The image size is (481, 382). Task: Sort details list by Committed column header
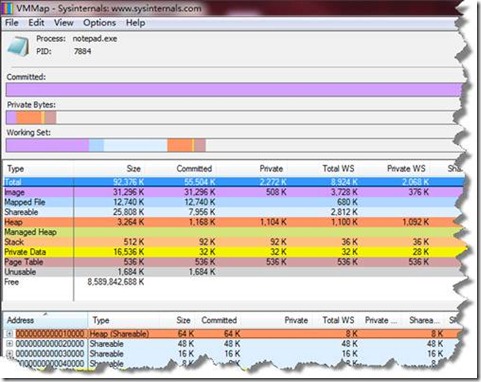pos(217,320)
